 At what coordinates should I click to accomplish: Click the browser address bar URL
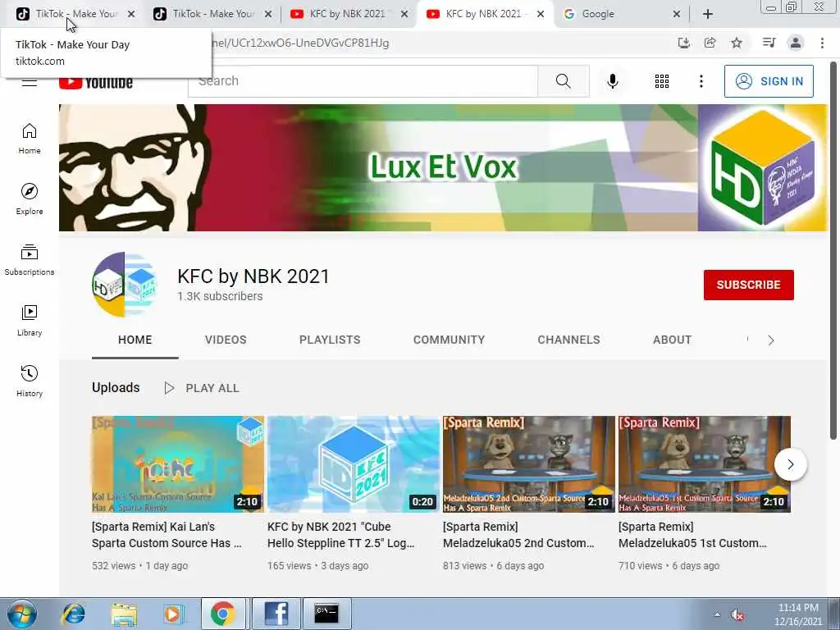click(300, 43)
